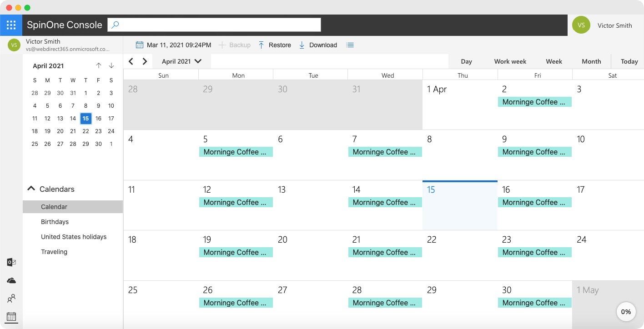Click the 0% progress indicator
Screen dimensions: 644x329
(x=626, y=312)
